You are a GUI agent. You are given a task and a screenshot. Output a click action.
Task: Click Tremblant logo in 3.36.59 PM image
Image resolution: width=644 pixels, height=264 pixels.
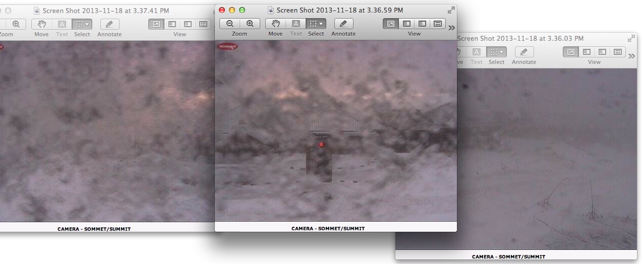tap(227, 46)
